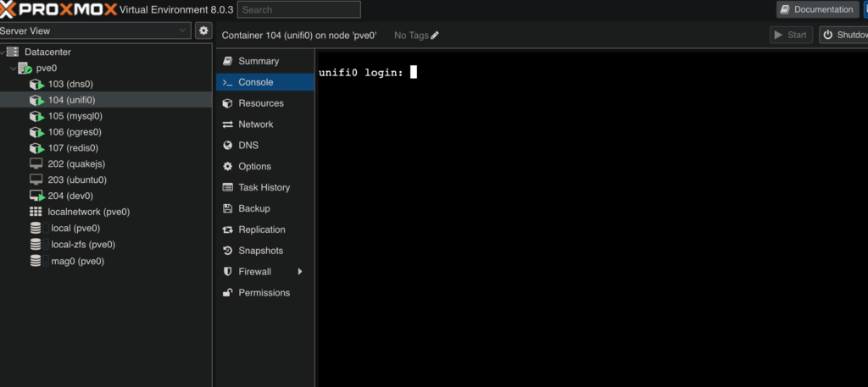Click the Snapshots history icon
Screen dimensions: 868x387
(227, 251)
